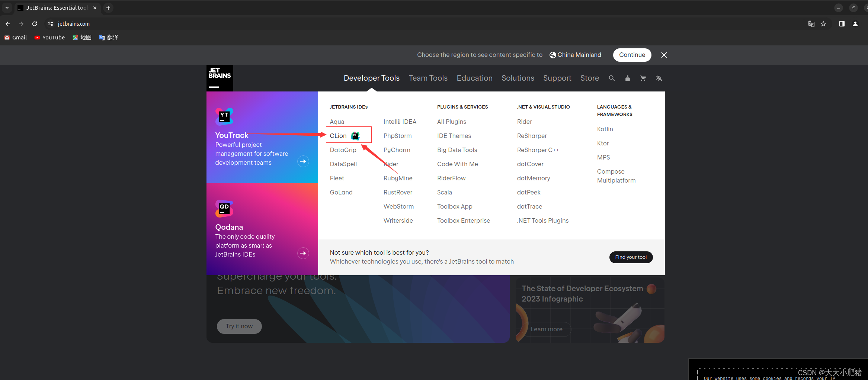
Task: Click the Find your tool button
Action: 631,257
